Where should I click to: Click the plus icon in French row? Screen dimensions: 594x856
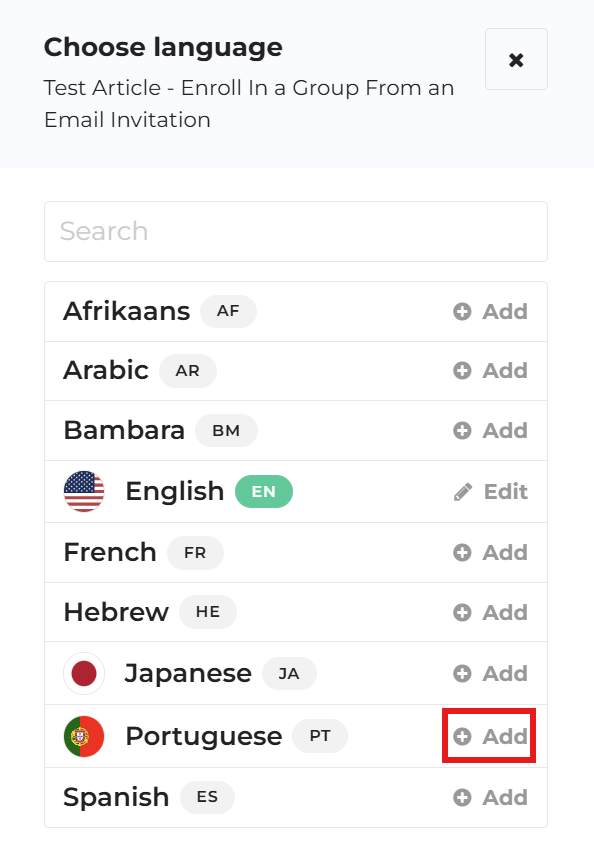(x=462, y=552)
